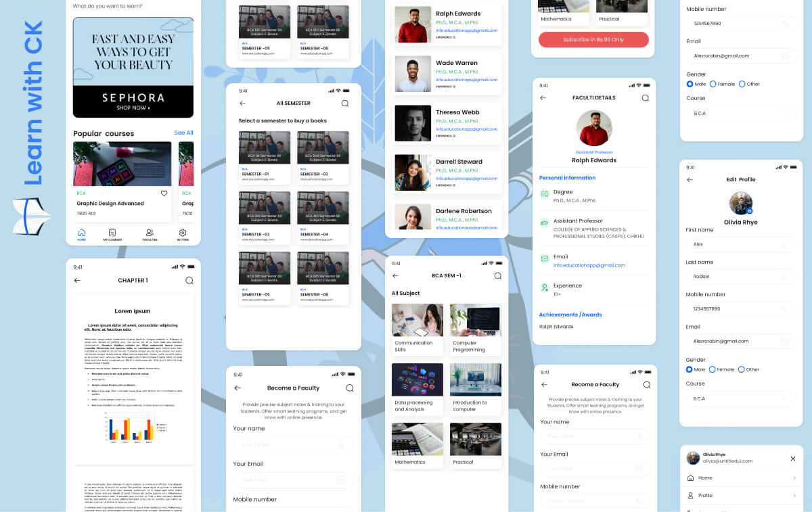The image size is (812, 512).
Task: Expand the Profile chevron in the account menu
Action: pos(794,496)
